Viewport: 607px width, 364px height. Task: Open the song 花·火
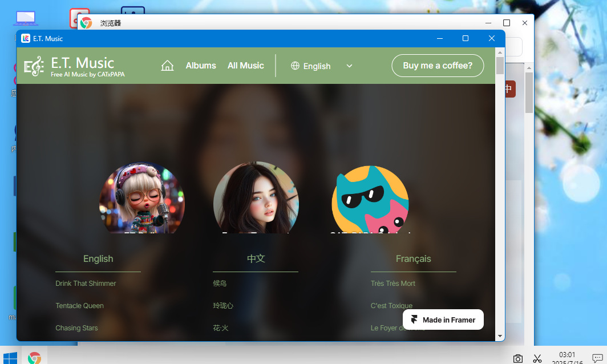pyautogui.click(x=221, y=328)
